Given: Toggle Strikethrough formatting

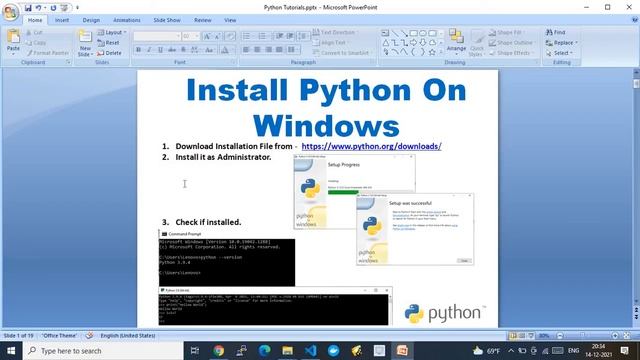Looking at the screenshot, I should pyautogui.click(x=172, y=50).
